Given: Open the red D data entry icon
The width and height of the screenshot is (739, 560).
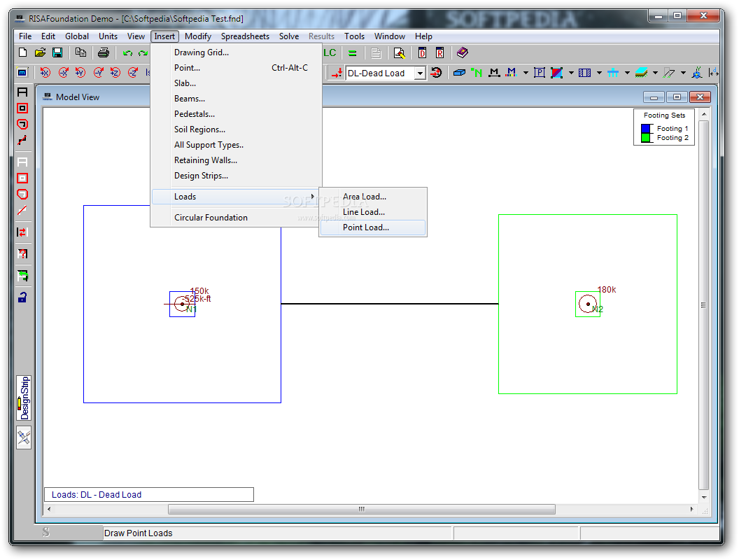Looking at the screenshot, I should tap(422, 52).
